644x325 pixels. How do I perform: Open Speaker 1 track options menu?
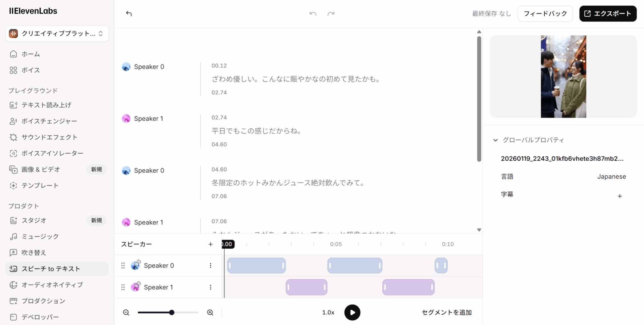click(210, 287)
